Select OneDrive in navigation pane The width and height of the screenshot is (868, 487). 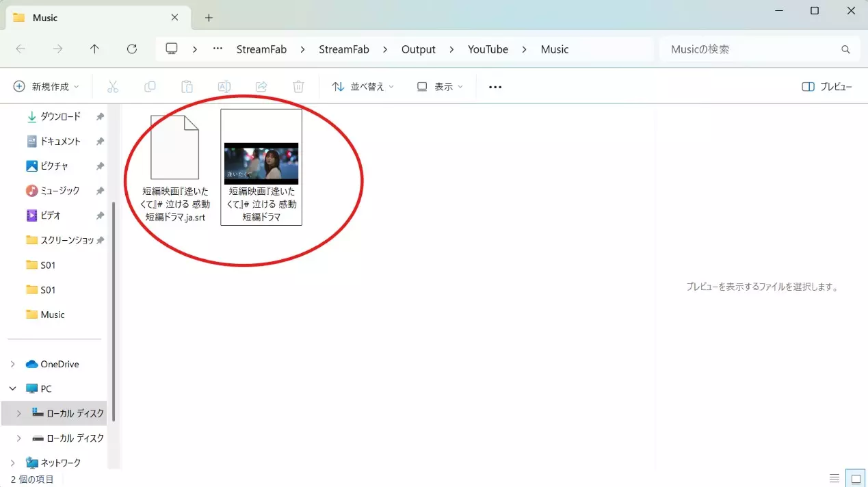pyautogui.click(x=52, y=364)
